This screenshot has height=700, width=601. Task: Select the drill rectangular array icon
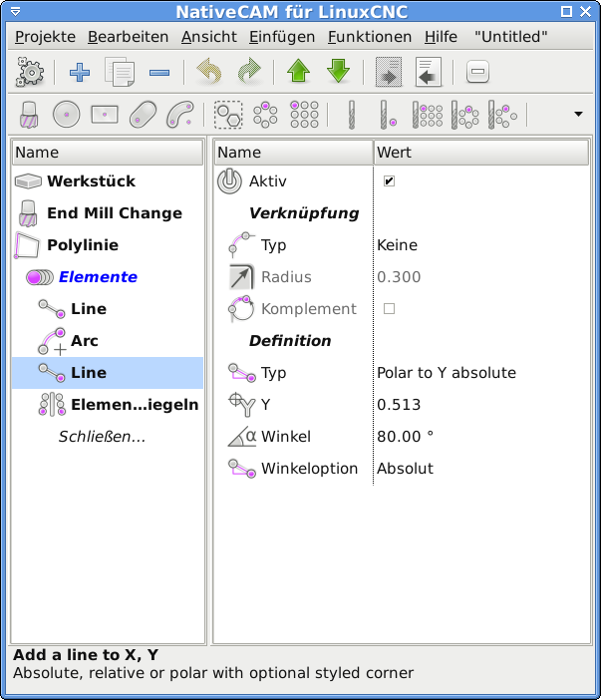point(428,115)
